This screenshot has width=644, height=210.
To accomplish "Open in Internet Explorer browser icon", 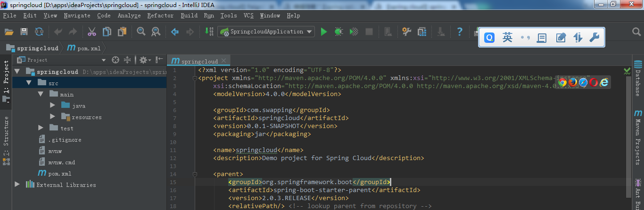I will pyautogui.click(x=604, y=82).
